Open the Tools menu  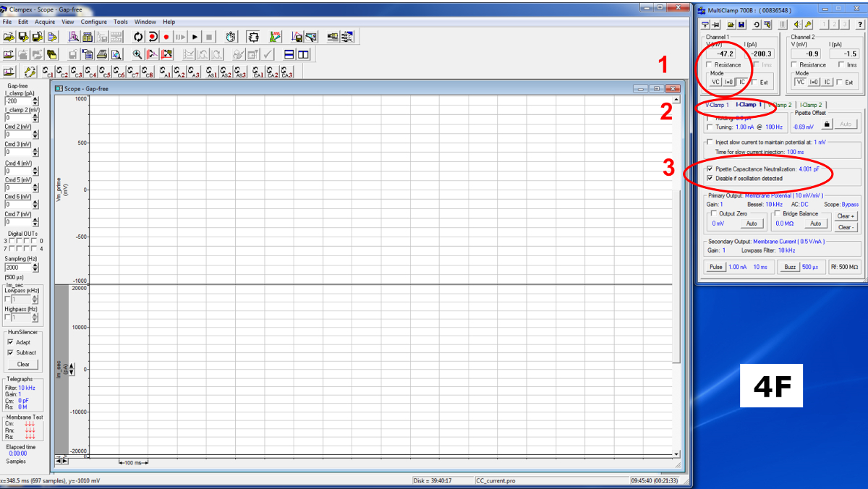121,22
